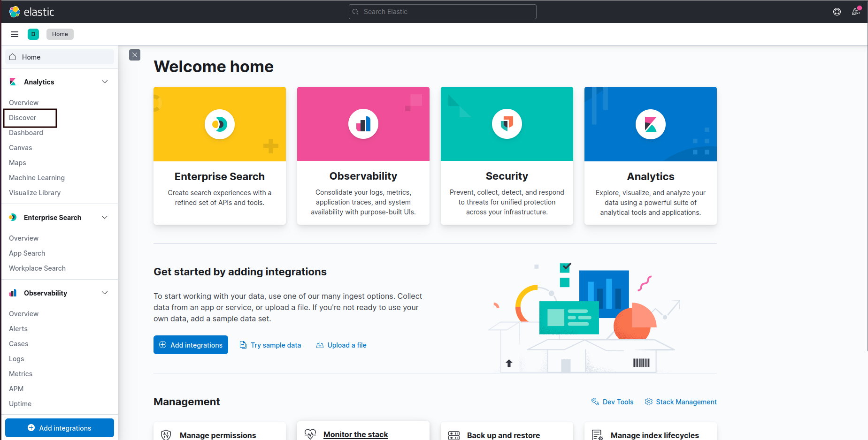Open the notifications bell
Screen dimensions: 868x440
[856, 12]
